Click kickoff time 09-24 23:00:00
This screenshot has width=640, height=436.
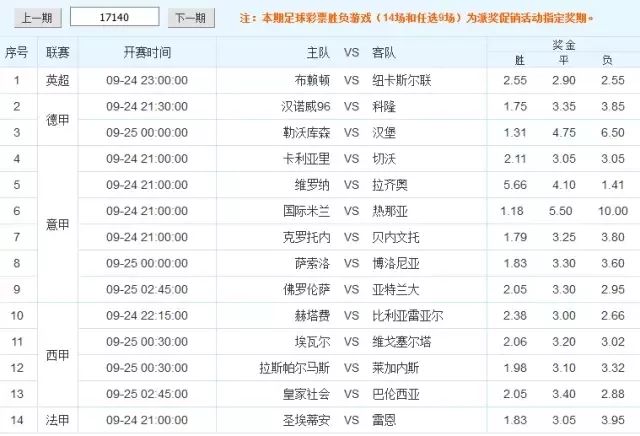[147, 80]
